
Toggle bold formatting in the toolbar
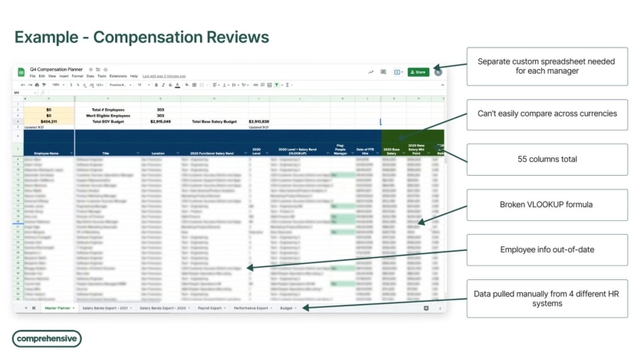(x=157, y=85)
